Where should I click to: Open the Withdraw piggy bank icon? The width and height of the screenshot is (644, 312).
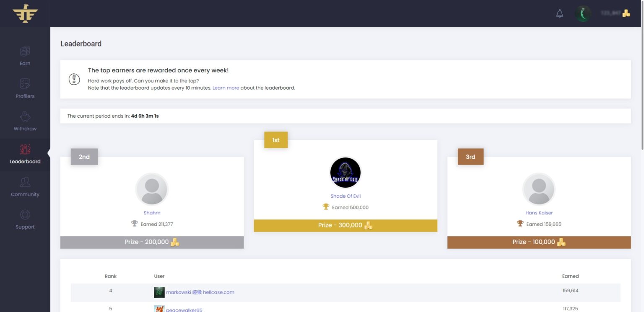coord(25,116)
